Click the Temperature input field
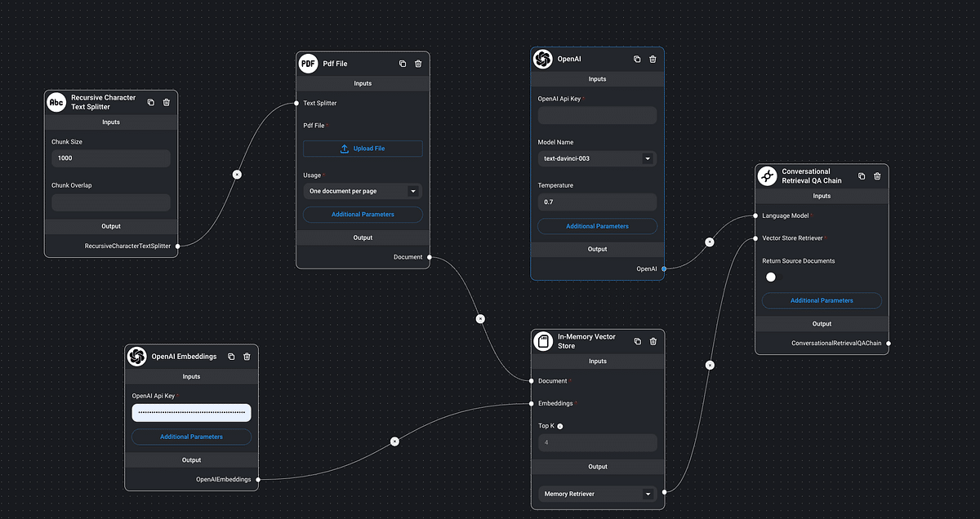The height and width of the screenshot is (519, 980). point(597,202)
